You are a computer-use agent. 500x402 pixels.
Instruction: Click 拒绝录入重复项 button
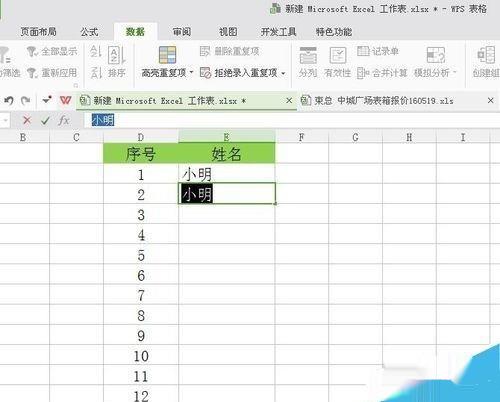[239, 73]
